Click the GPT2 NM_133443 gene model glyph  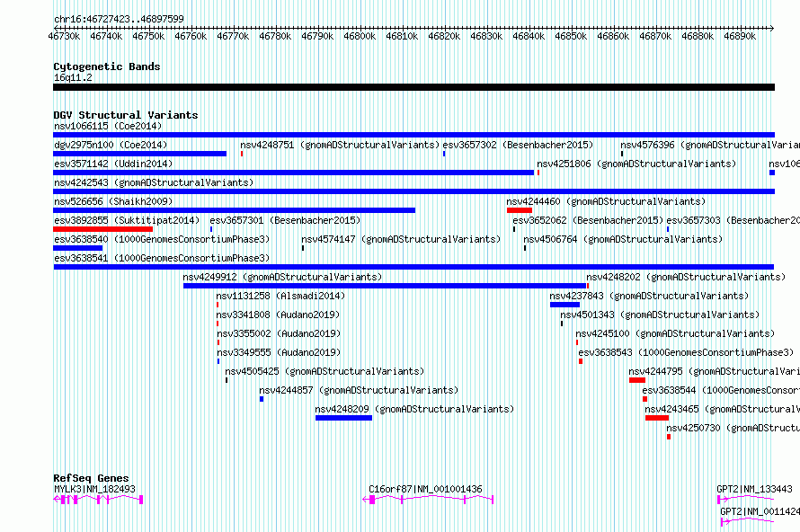(x=746, y=499)
